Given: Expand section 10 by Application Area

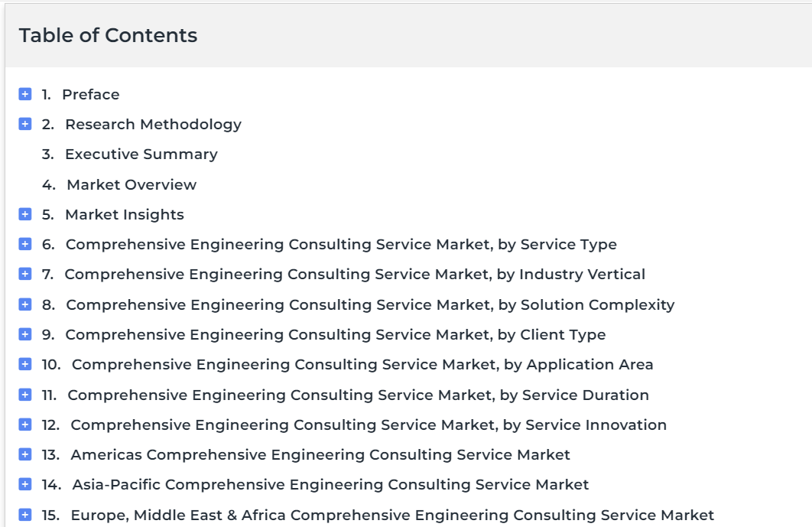Looking at the screenshot, I should tap(25, 365).
